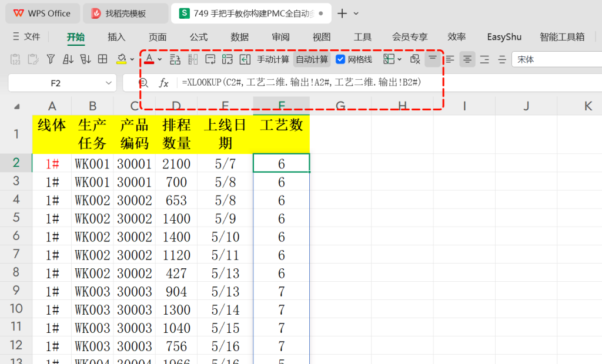Click the table grid icon in toolbar
The width and height of the screenshot is (602, 364).
click(x=102, y=59)
